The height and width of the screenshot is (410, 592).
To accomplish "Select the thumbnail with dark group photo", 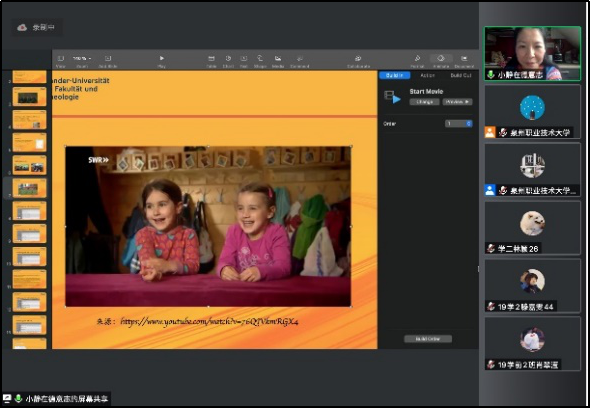I will pos(29,97).
